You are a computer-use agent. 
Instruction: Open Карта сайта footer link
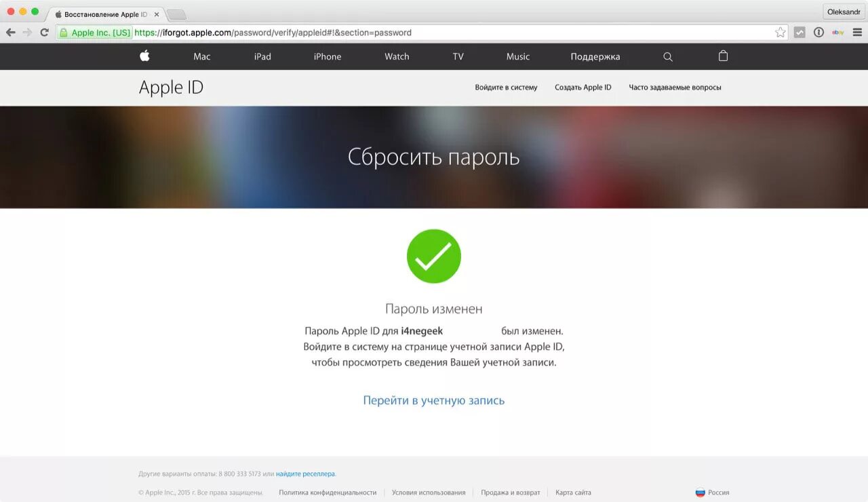(x=573, y=493)
